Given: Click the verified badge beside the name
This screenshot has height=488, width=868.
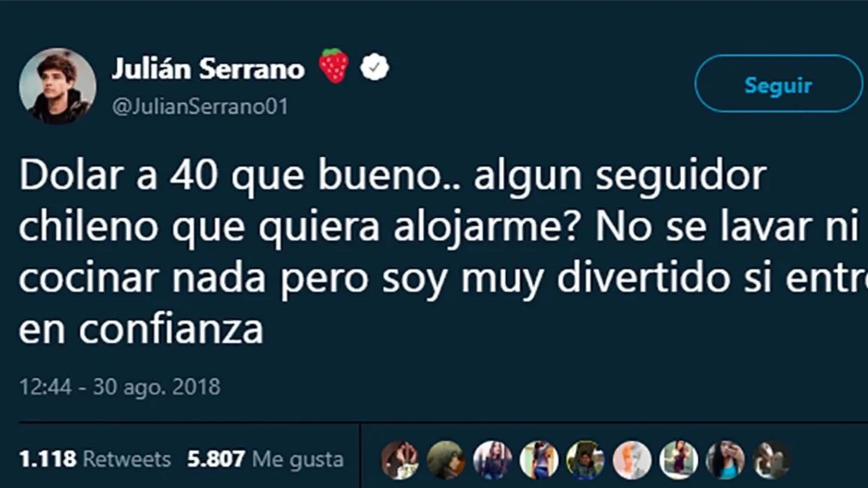Looking at the screenshot, I should click(x=375, y=67).
